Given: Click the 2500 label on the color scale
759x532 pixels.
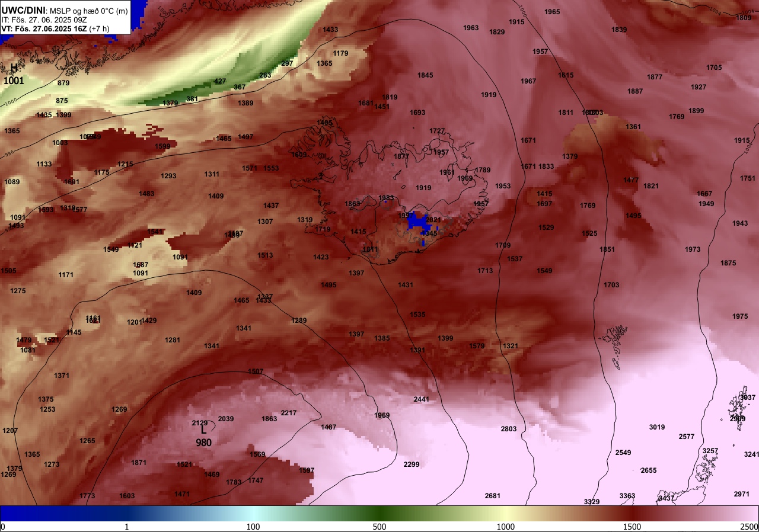Looking at the screenshot, I should 750,527.
